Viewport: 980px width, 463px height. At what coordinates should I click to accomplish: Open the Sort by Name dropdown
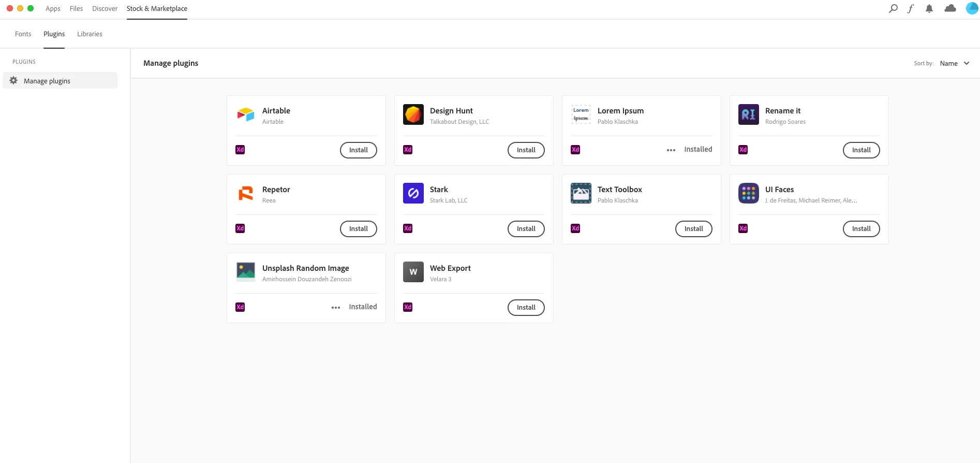point(954,63)
